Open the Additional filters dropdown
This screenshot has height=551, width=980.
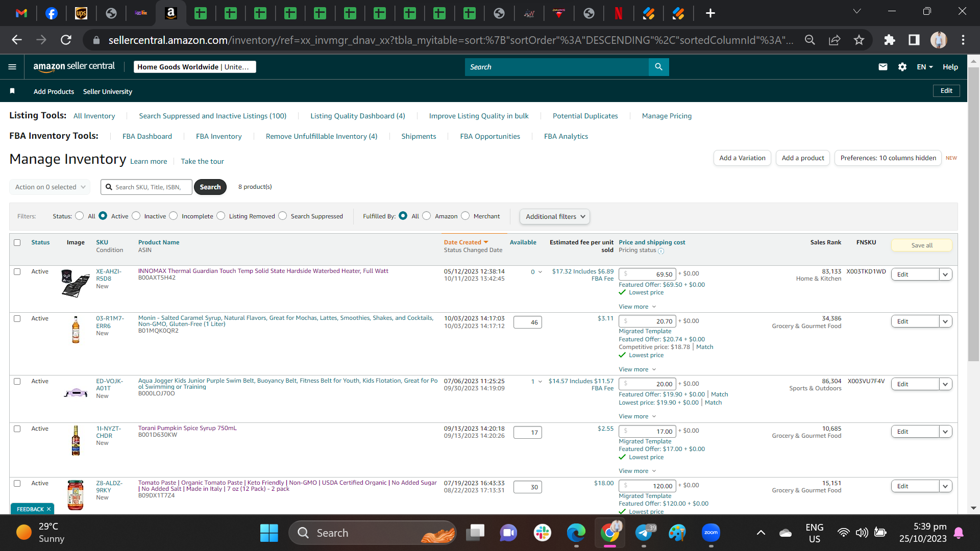tap(555, 216)
